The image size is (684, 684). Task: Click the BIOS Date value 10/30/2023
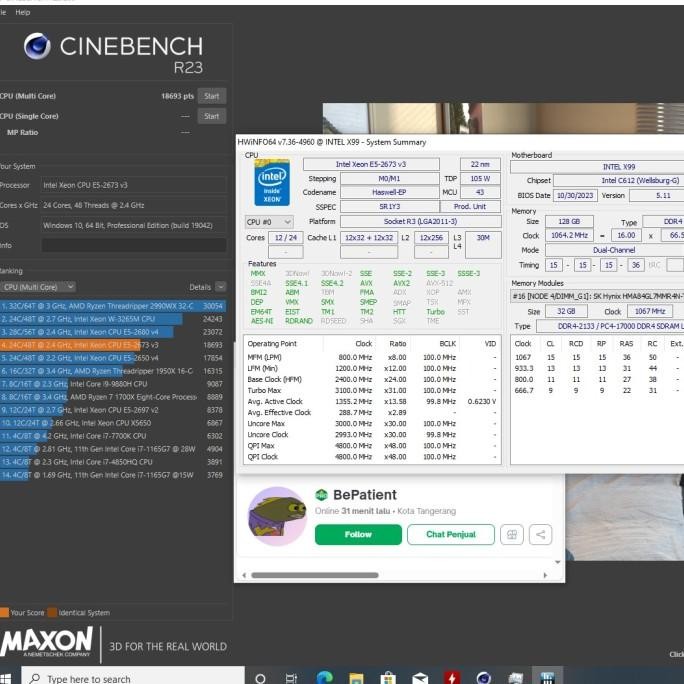[575, 195]
